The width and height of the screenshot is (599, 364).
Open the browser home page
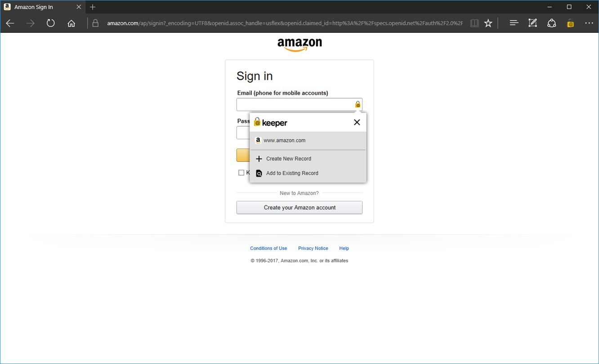click(71, 23)
